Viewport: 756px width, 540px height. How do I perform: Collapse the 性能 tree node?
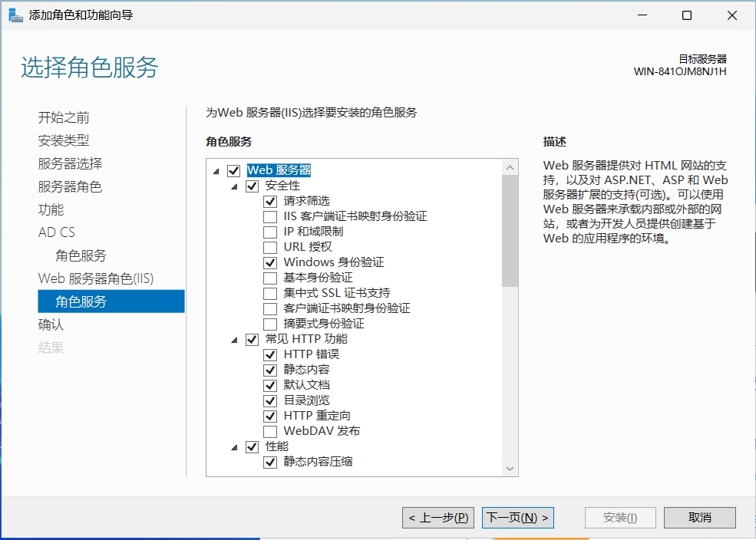pyautogui.click(x=234, y=447)
